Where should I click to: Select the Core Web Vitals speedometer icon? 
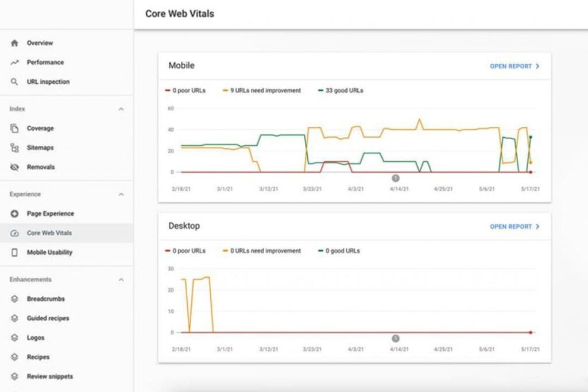click(16, 233)
